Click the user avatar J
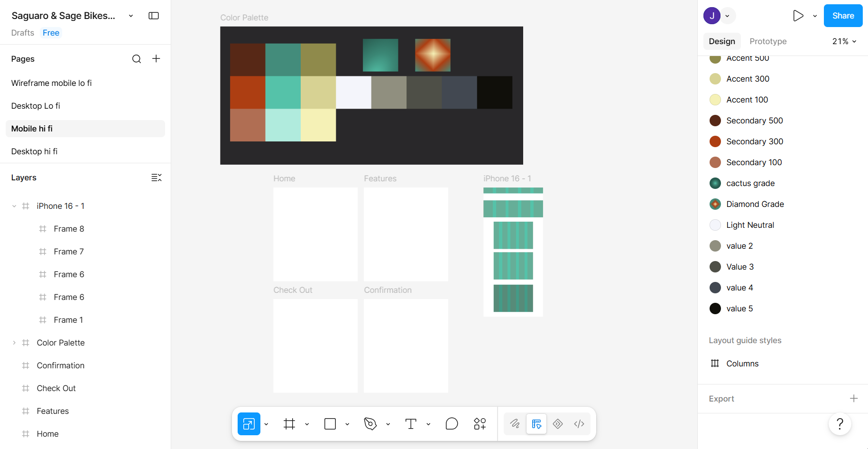868x449 pixels. pos(712,16)
